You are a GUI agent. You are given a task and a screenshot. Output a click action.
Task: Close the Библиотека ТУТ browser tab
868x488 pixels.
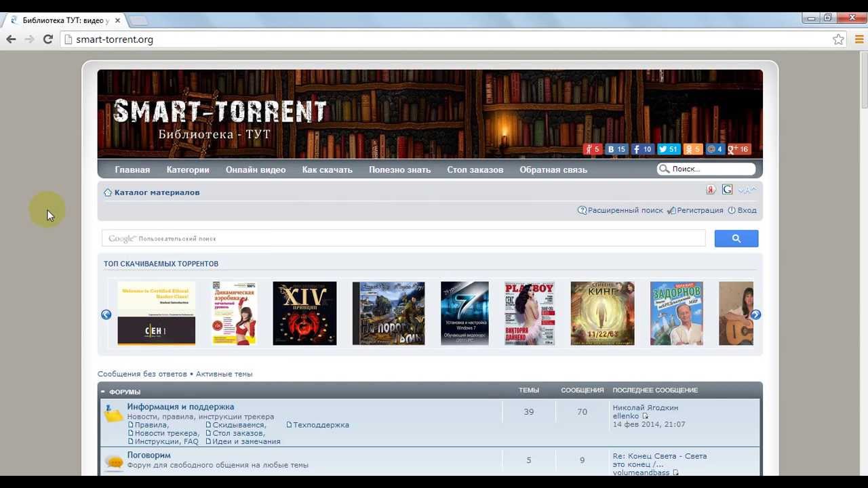117,20
